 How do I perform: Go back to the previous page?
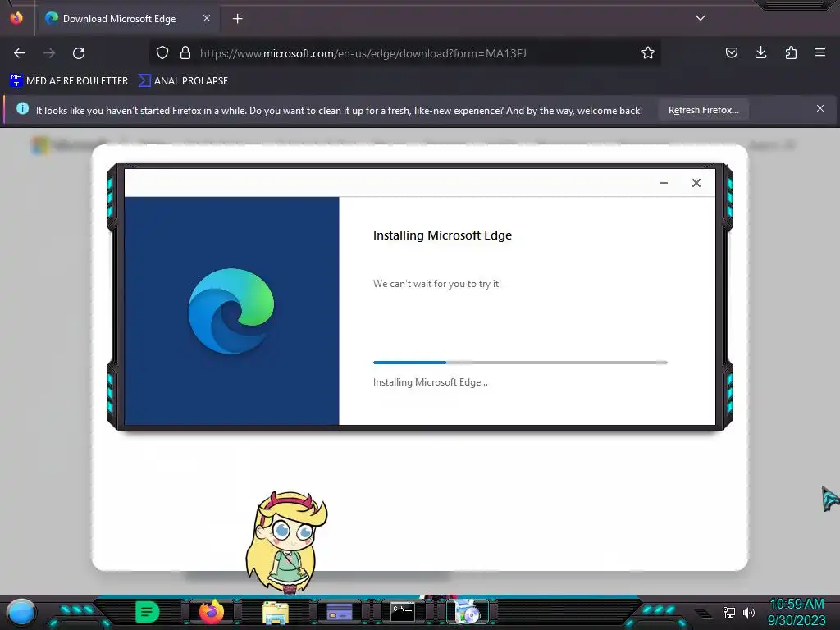pyautogui.click(x=20, y=53)
